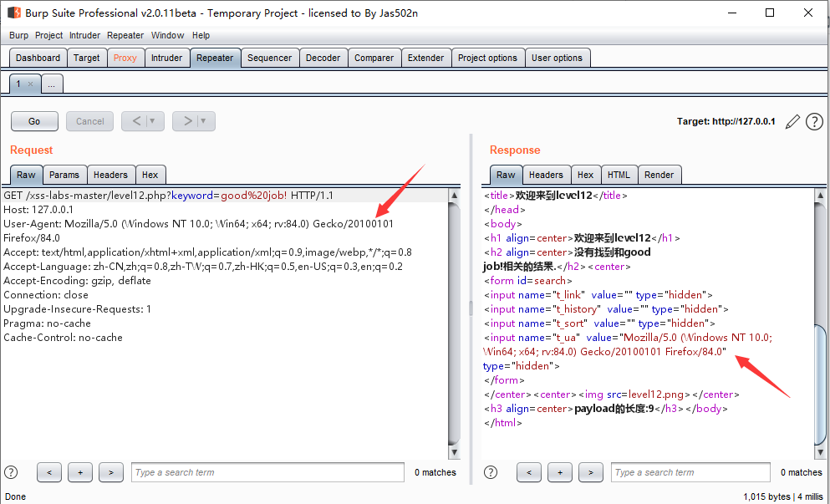Click the response pane vertical scrollbar thumb

pyautogui.click(x=820, y=384)
